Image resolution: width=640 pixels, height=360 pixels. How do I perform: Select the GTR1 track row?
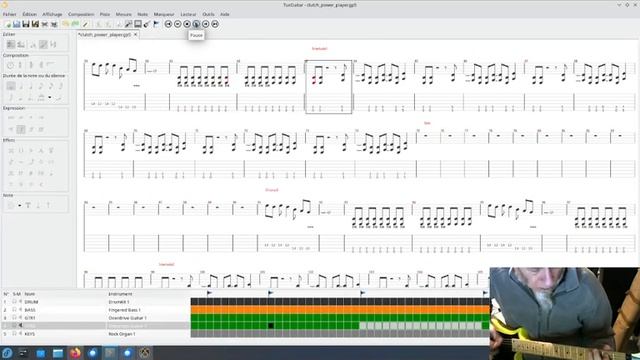pyautogui.click(x=96, y=318)
